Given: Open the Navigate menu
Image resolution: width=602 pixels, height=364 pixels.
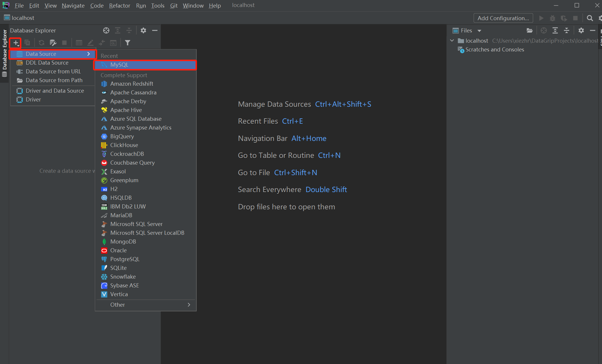Looking at the screenshot, I should coord(73,6).
